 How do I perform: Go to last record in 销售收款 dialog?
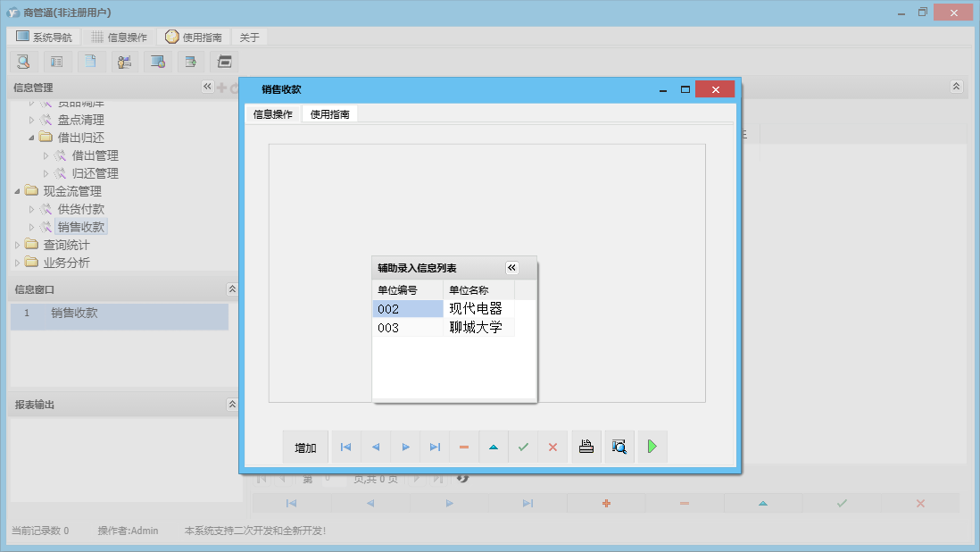pyautogui.click(x=435, y=447)
